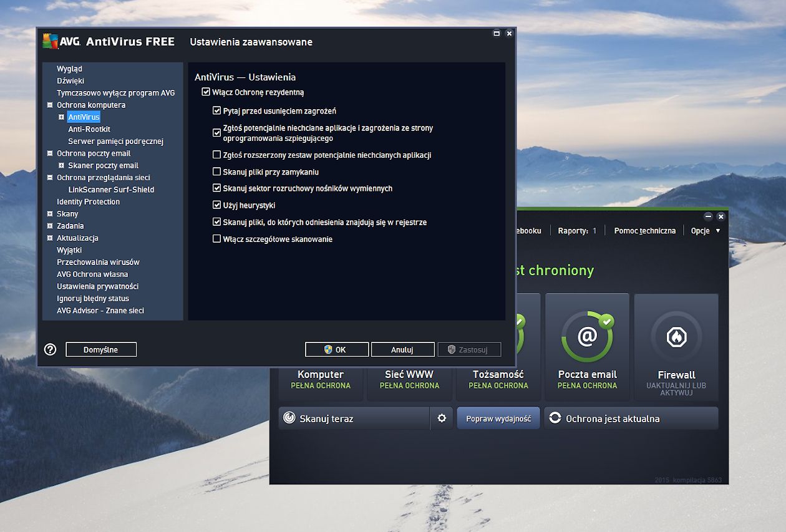
Task: Minimize the AVG main window
Action: coord(708,216)
